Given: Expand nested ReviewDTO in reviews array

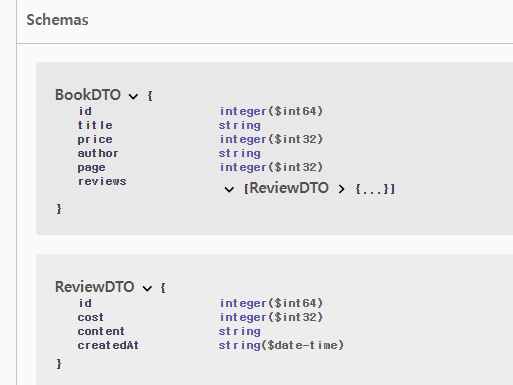Looking at the screenshot, I should [x=341, y=189].
